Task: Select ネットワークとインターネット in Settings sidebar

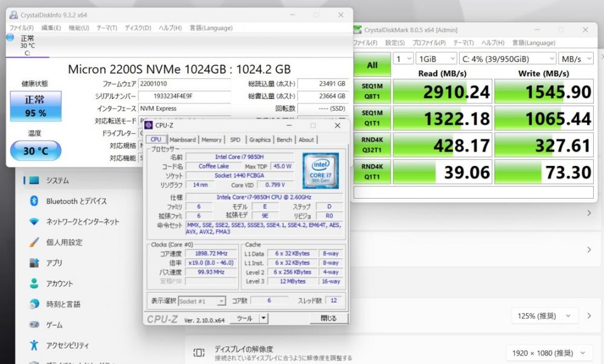Action: click(82, 222)
